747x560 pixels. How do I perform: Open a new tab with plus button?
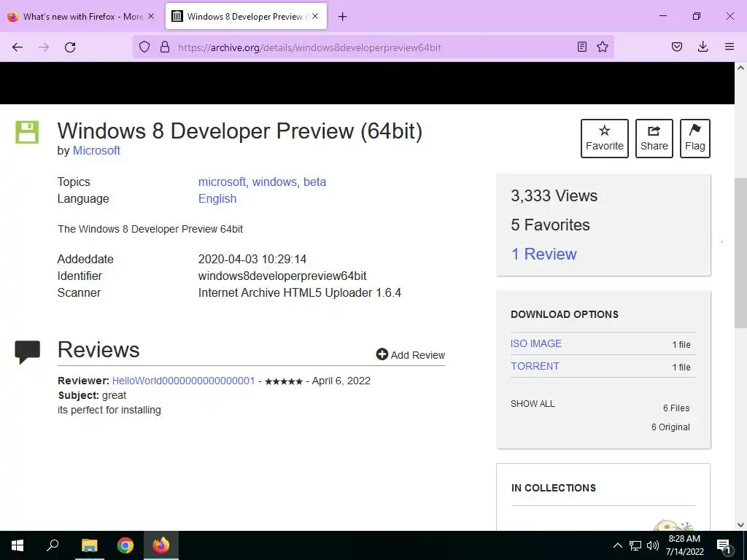[x=343, y=17]
